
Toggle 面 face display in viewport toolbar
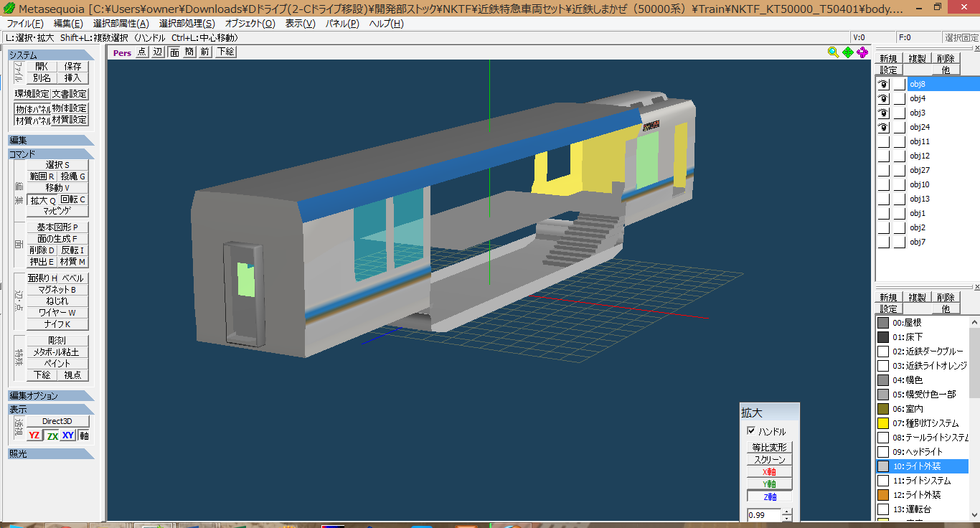point(174,52)
